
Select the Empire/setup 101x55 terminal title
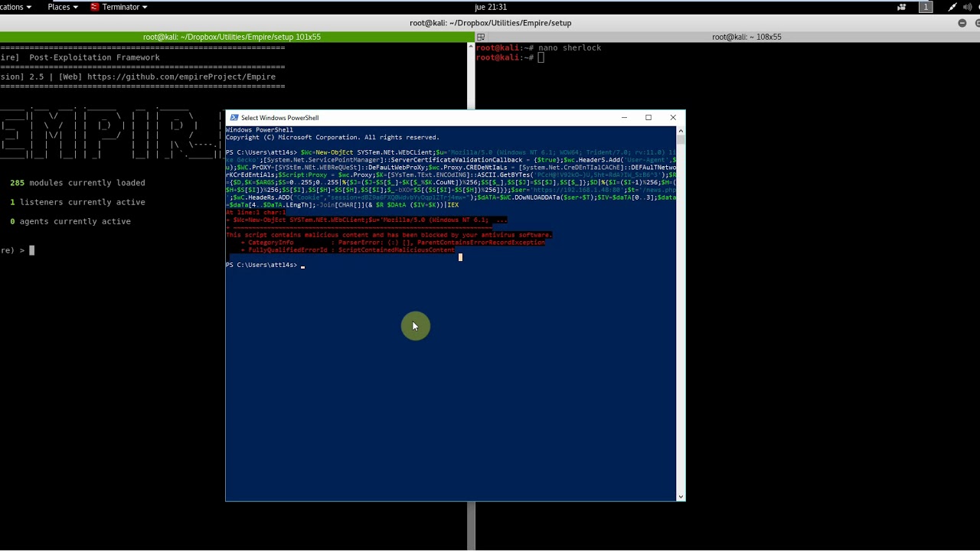[232, 37]
